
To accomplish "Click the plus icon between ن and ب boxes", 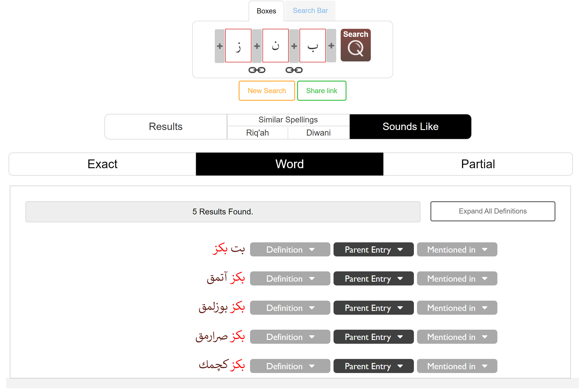I will click(x=294, y=46).
